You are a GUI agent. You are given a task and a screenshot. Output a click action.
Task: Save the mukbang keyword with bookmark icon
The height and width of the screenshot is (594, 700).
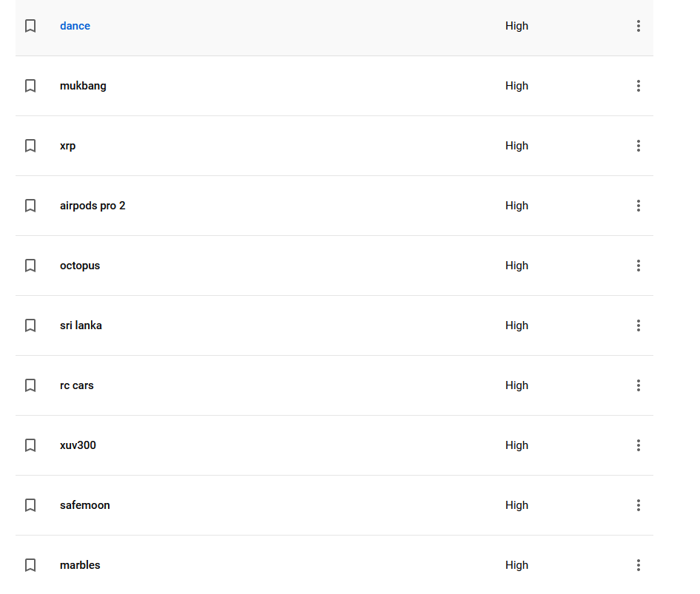click(x=30, y=86)
